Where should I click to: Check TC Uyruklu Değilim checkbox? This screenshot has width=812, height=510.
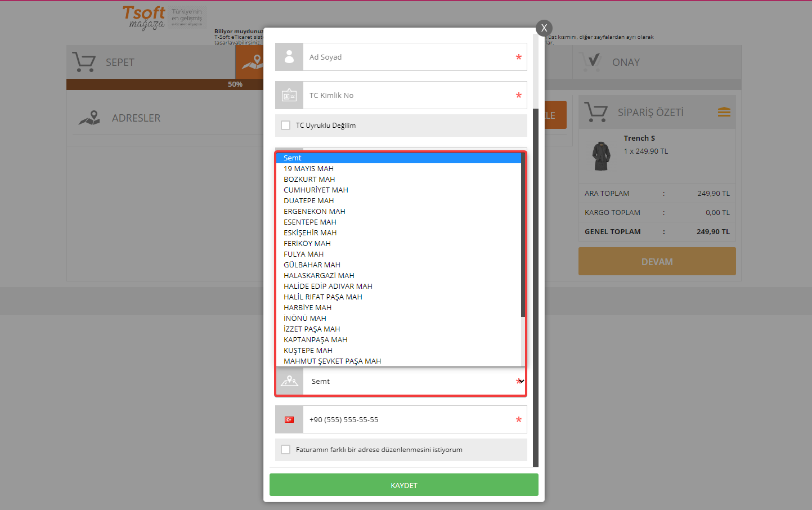[x=286, y=125]
